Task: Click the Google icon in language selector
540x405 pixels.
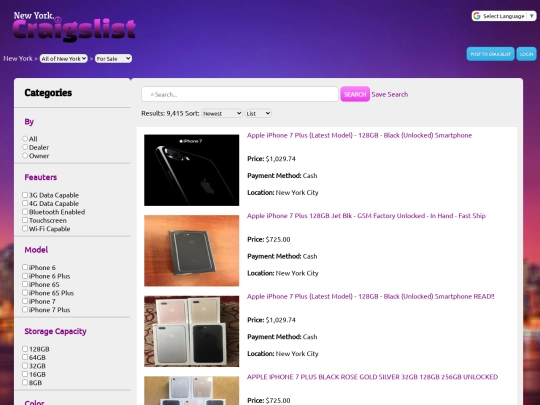Action: [x=477, y=16]
